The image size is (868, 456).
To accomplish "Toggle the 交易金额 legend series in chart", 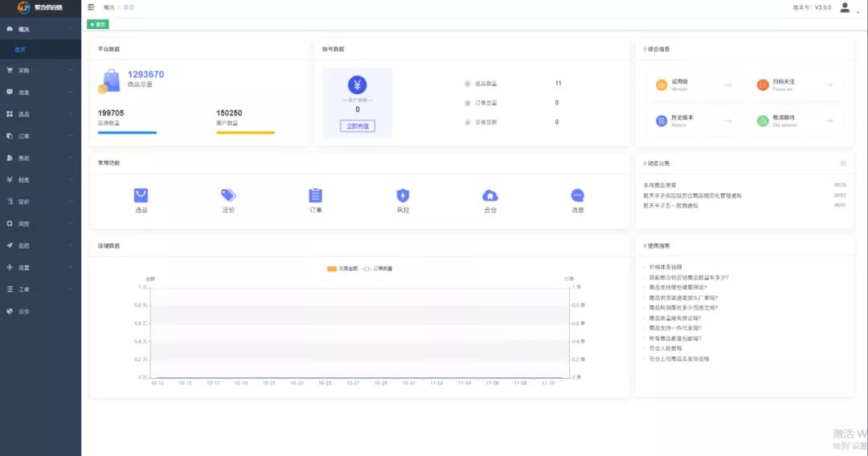I will tap(342, 269).
